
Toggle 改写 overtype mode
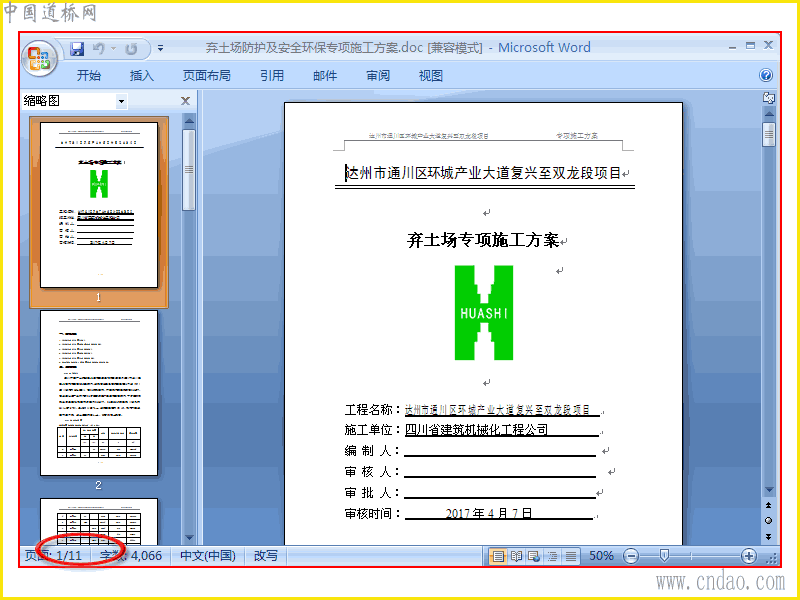pyautogui.click(x=266, y=556)
